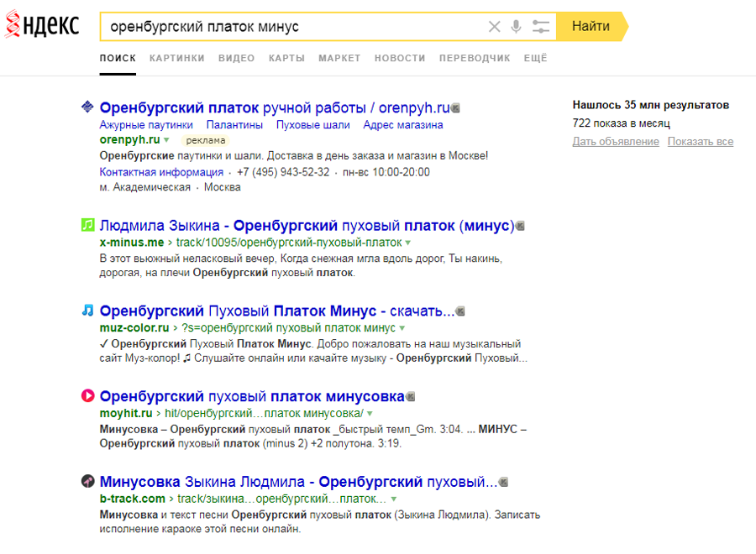
Task: Click text 722 показа в месяц
Action: pyautogui.click(x=621, y=123)
